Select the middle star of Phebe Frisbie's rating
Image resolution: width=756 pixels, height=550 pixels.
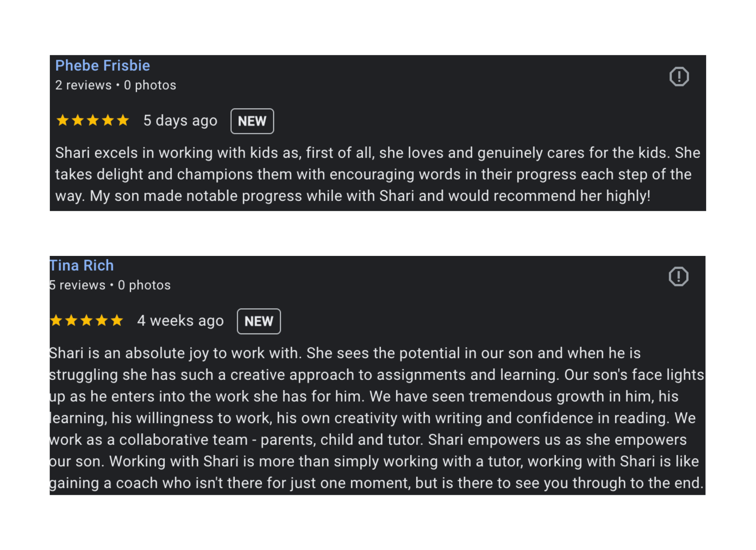point(93,121)
